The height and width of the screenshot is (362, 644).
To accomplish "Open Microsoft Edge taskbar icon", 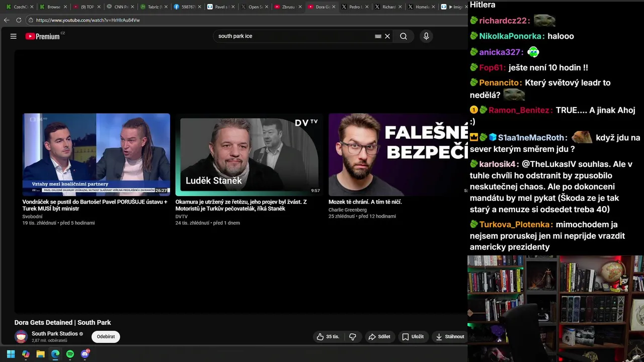I will pyautogui.click(x=55, y=354).
